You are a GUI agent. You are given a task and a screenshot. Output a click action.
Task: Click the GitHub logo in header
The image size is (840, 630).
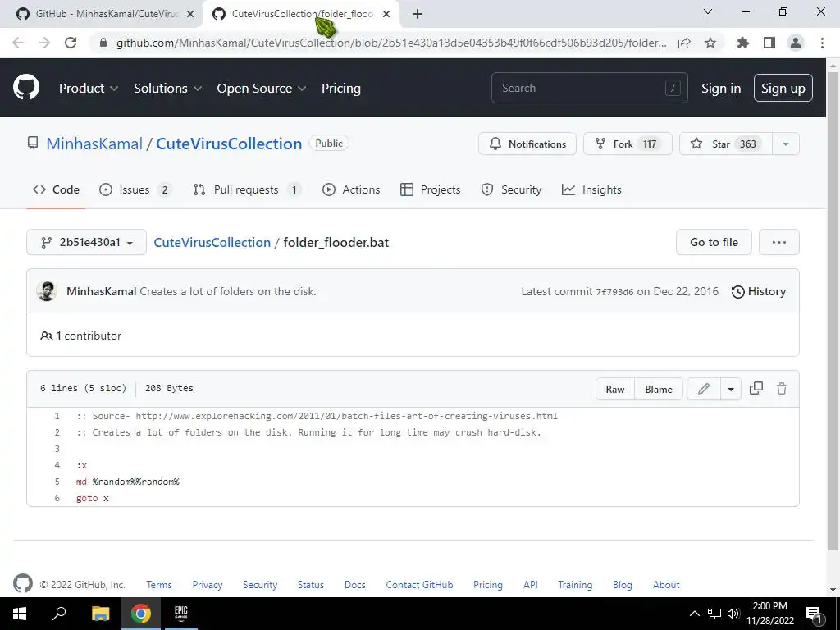tap(25, 88)
